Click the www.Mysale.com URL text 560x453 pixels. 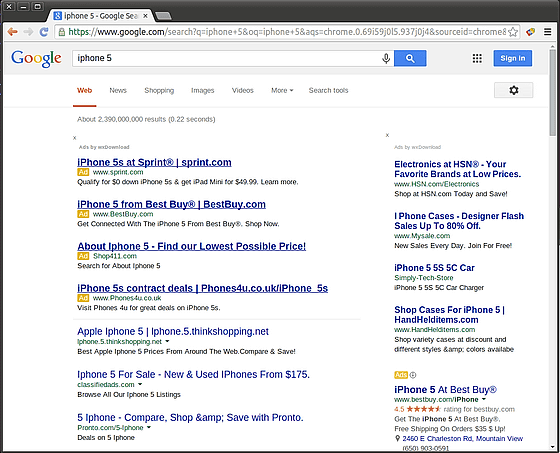422,236
